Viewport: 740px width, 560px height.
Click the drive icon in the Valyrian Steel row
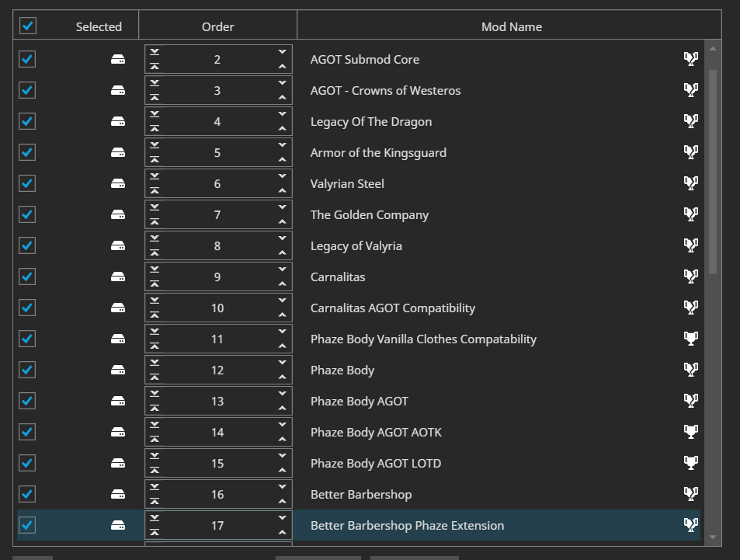pos(118,183)
